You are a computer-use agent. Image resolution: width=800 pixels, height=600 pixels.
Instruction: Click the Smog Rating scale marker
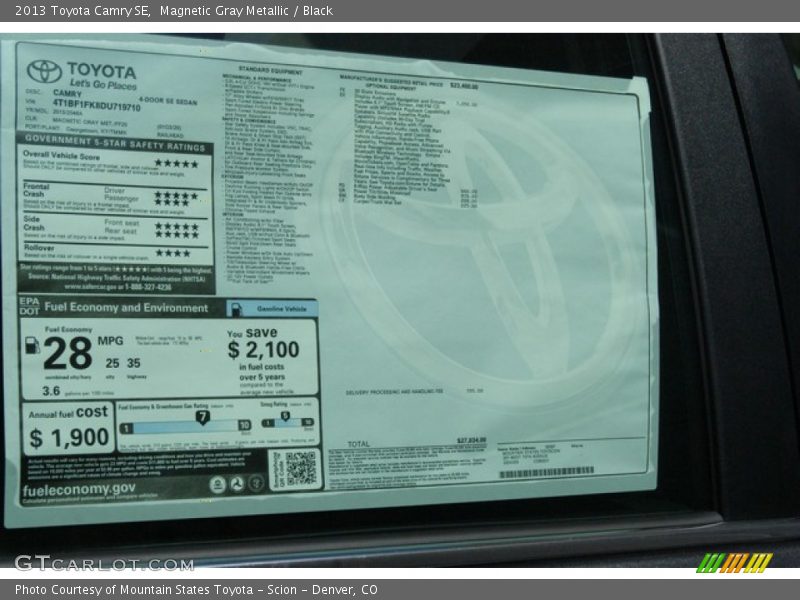[285, 416]
